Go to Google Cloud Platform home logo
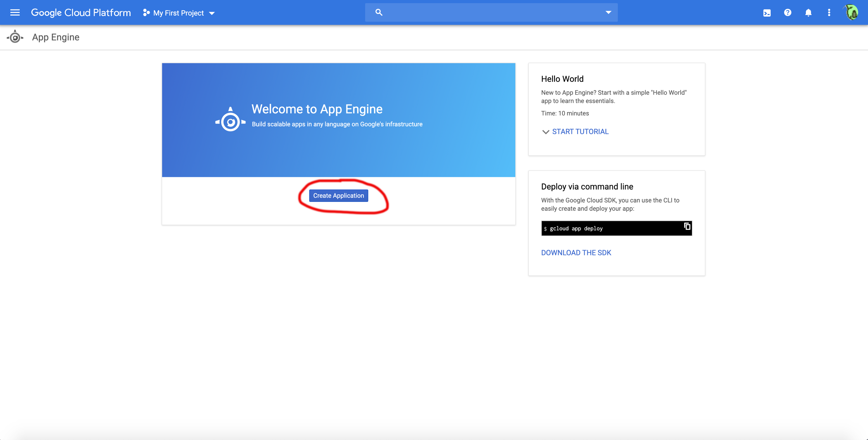The height and width of the screenshot is (440, 868). pos(81,13)
